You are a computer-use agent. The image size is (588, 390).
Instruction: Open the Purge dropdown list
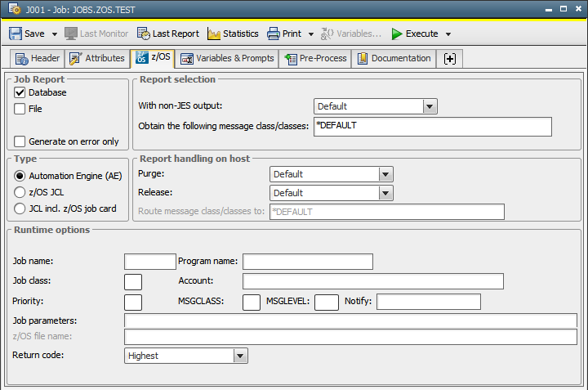click(385, 174)
